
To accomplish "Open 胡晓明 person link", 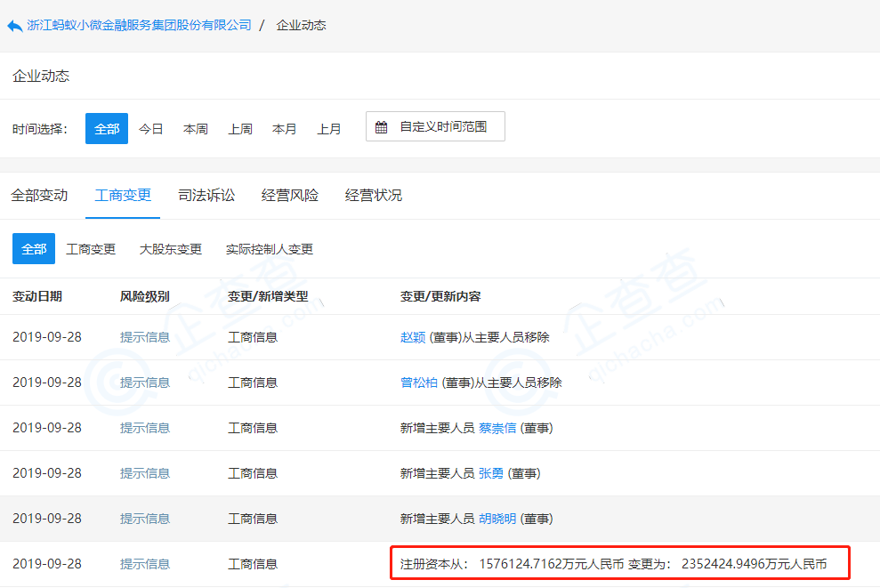I will tap(497, 519).
